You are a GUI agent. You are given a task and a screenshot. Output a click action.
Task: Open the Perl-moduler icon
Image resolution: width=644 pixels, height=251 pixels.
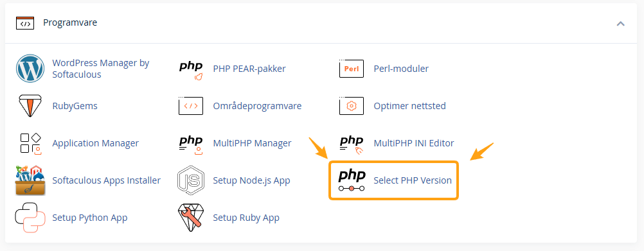point(352,69)
